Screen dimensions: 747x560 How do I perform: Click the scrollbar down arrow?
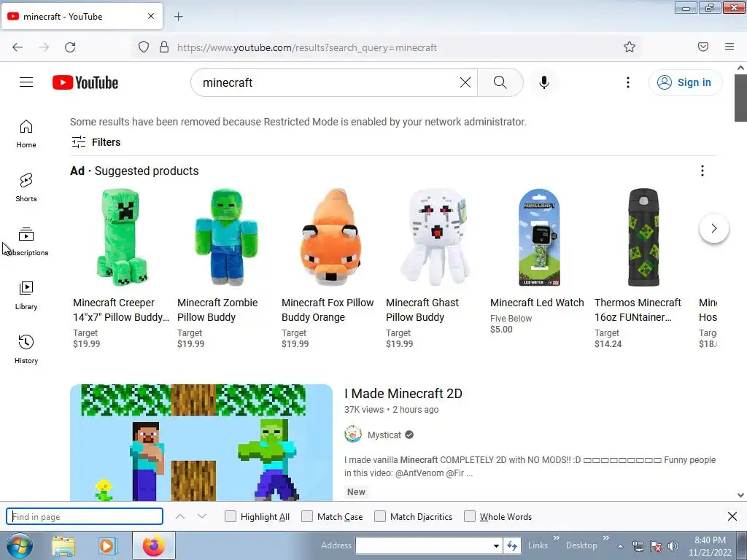tap(740, 495)
